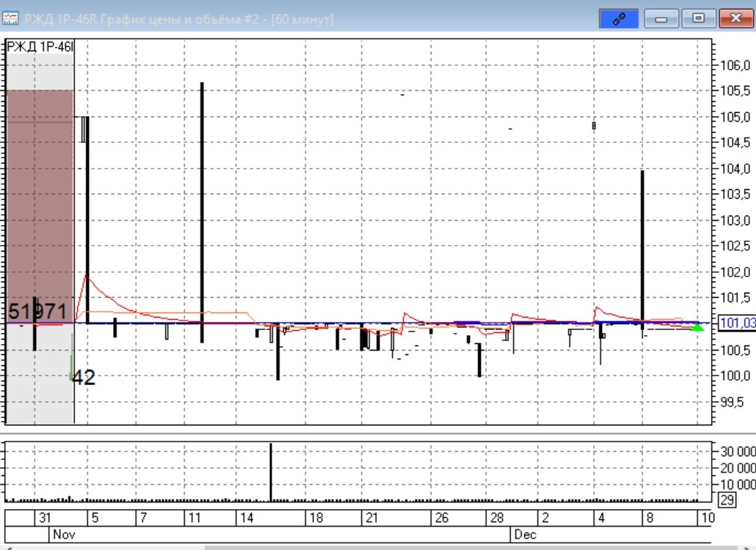Click the tall candle reaching 104,0 near Dec 8

(x=642, y=251)
